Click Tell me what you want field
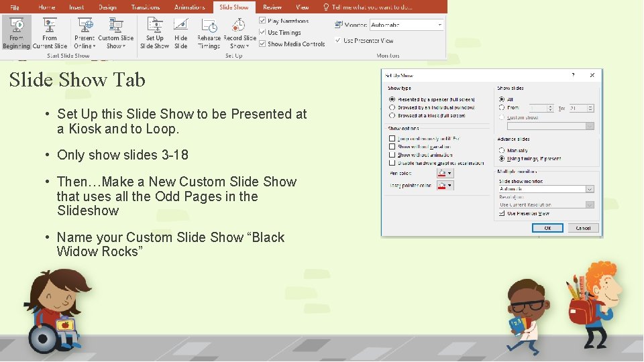 (x=372, y=7)
